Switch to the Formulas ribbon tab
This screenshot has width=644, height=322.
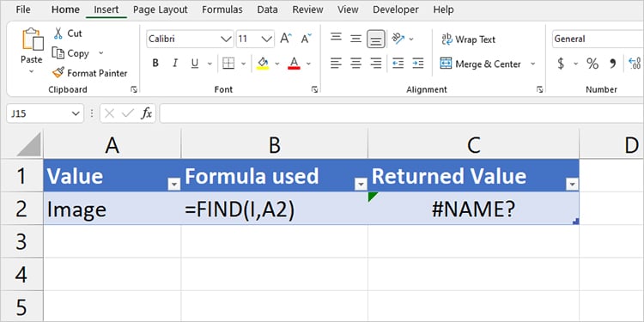coord(222,9)
